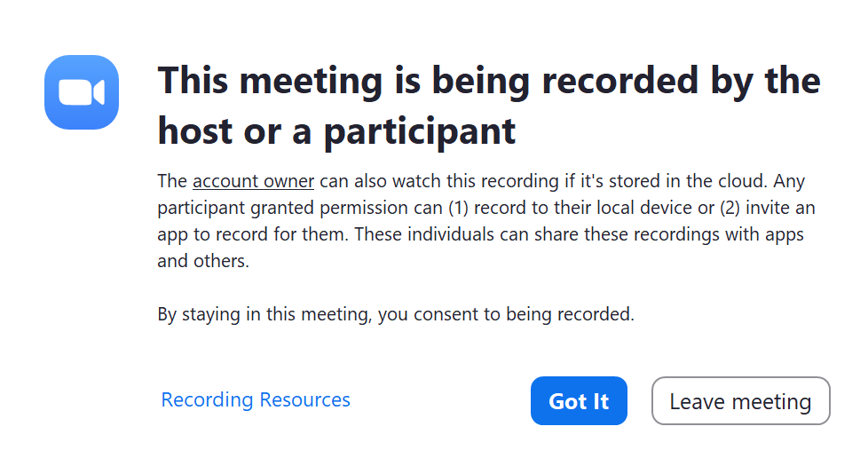The image size is (868, 458).
Task: Choose the outlined Leave meeting option
Action: 741,401
